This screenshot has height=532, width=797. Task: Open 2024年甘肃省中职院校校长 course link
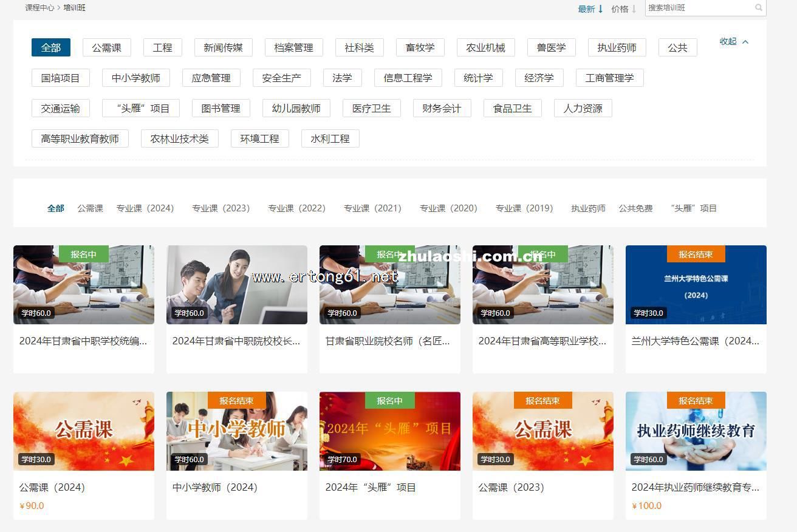pos(236,341)
